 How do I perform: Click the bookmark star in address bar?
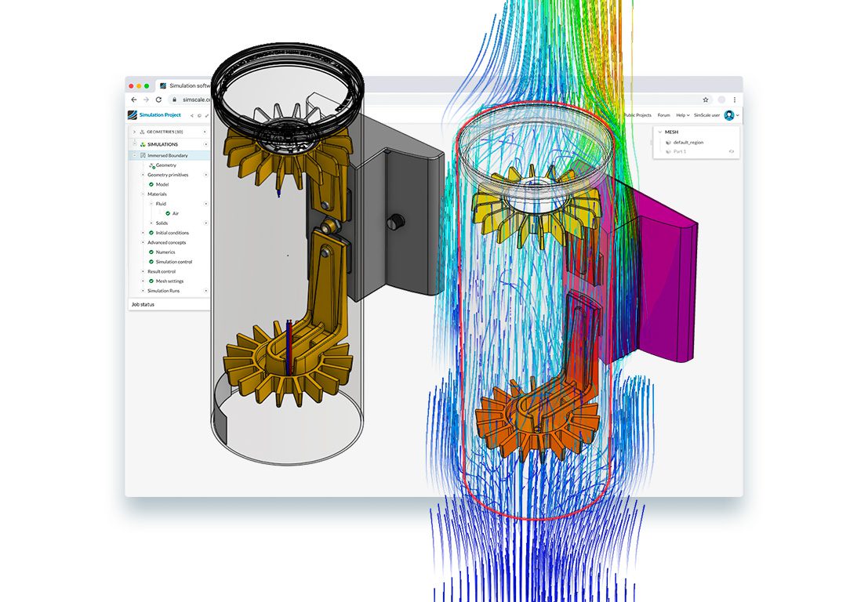pyautogui.click(x=706, y=100)
